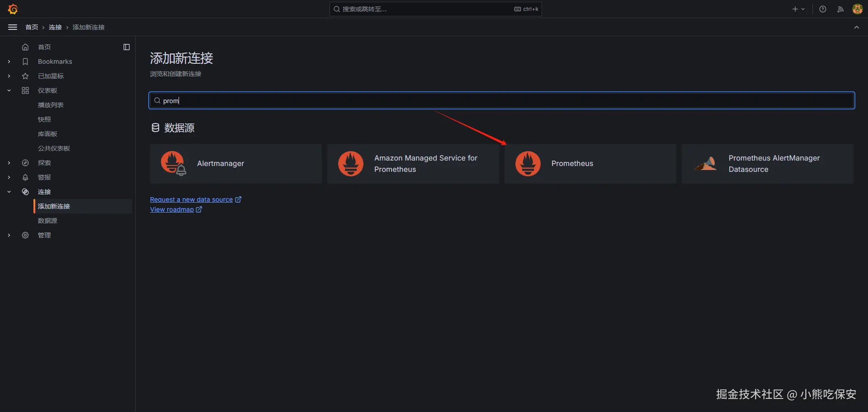
Task: Select the Prometheus data source card
Action: click(590, 164)
